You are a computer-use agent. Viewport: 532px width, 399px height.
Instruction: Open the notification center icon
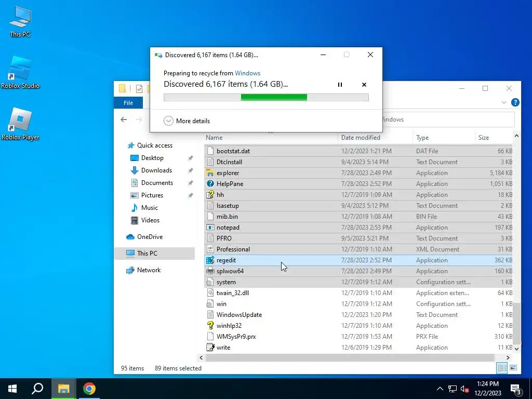coord(516,389)
